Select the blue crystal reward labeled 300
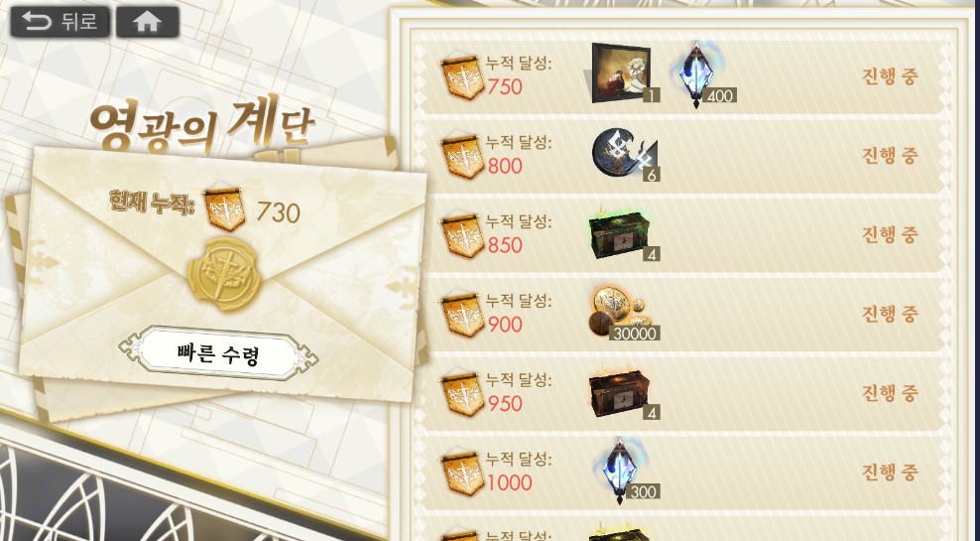The width and height of the screenshot is (980, 541). point(624,471)
